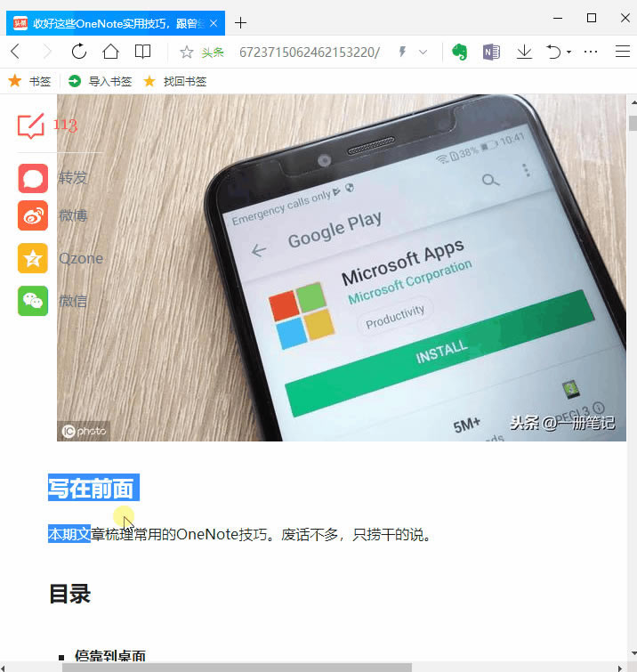Click the 本期文章梳理常用的OneNote技巧 paragraph
The height and width of the screenshot is (672, 637).
tap(240, 535)
